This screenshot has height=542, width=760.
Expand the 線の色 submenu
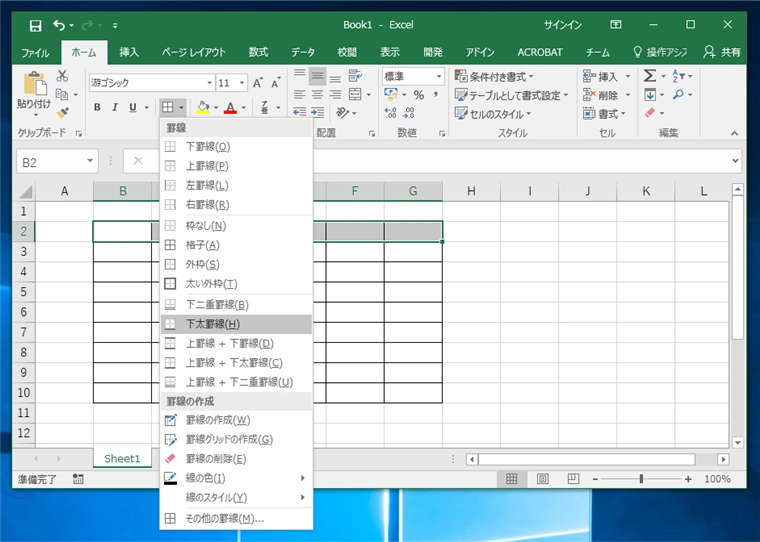coord(236,478)
